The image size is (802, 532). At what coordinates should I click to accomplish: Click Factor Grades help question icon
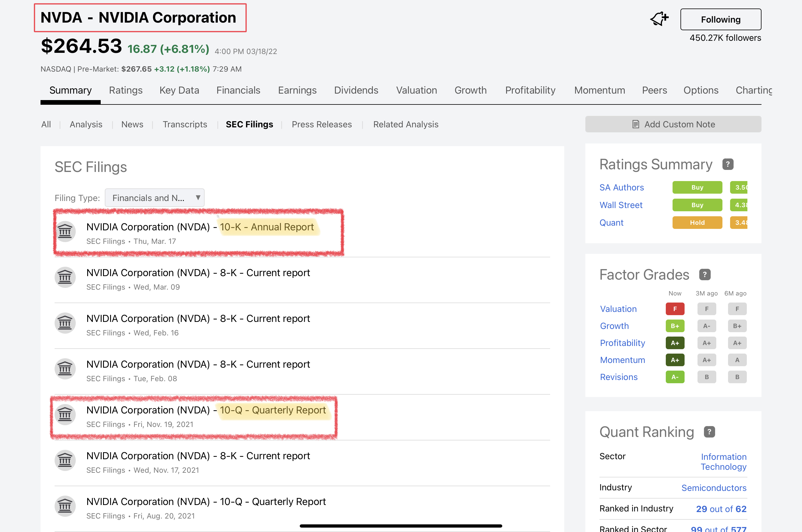click(705, 274)
